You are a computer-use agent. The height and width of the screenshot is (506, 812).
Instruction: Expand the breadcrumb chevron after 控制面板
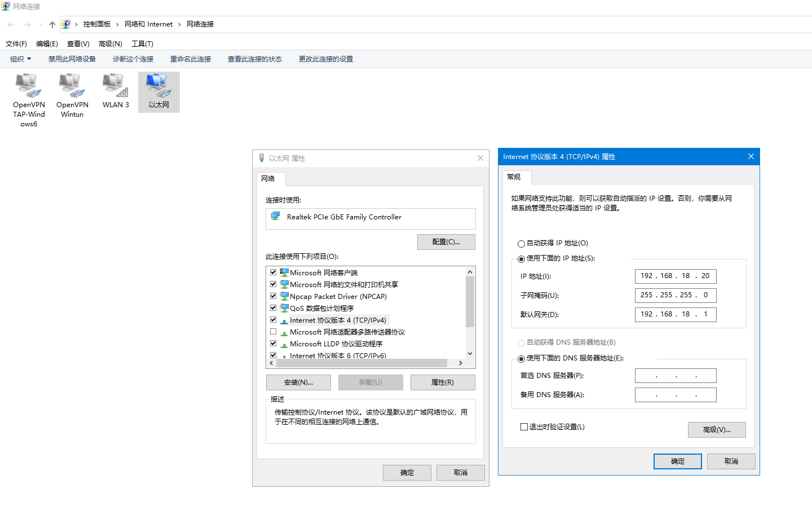117,24
